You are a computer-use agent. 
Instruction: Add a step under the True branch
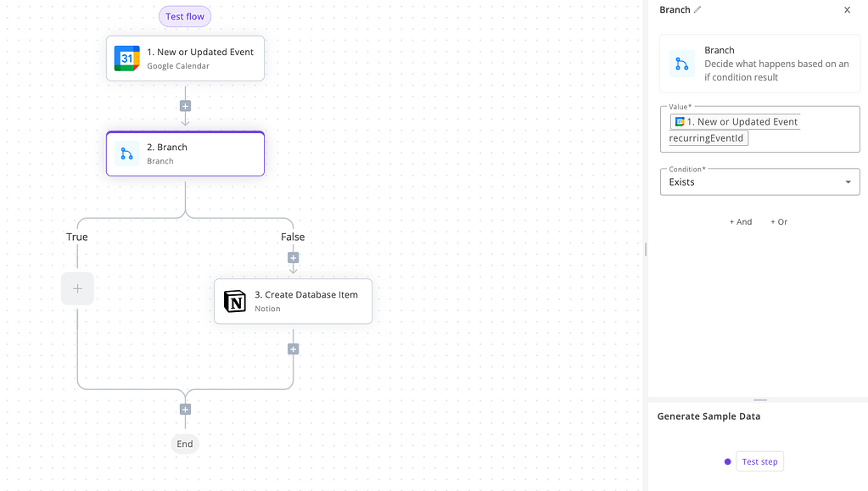77,288
